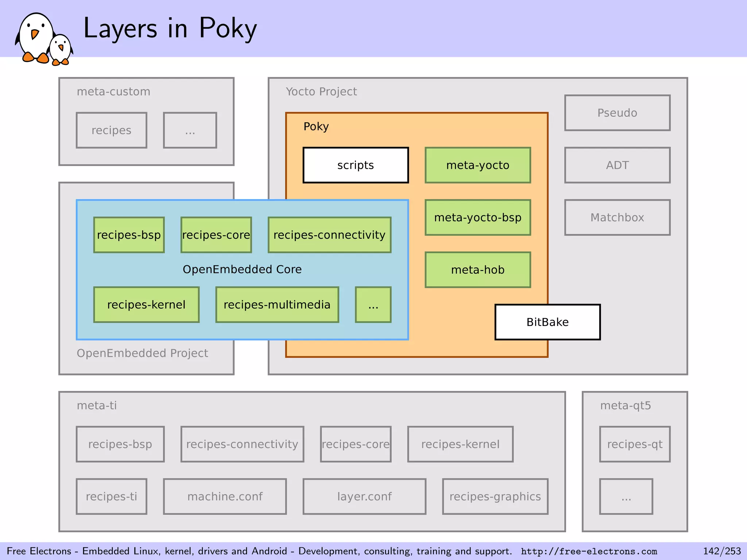
Task: Click the recipes box in meta-custom
Action: click(x=111, y=130)
